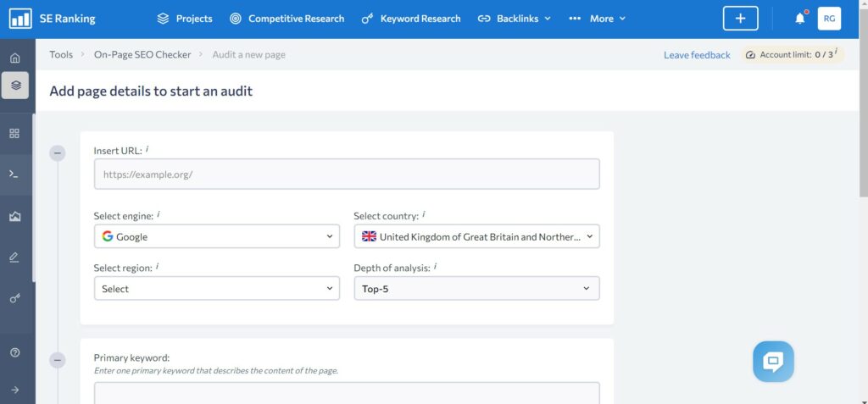Click the terminal prompt icon in sidebar

coord(14,174)
